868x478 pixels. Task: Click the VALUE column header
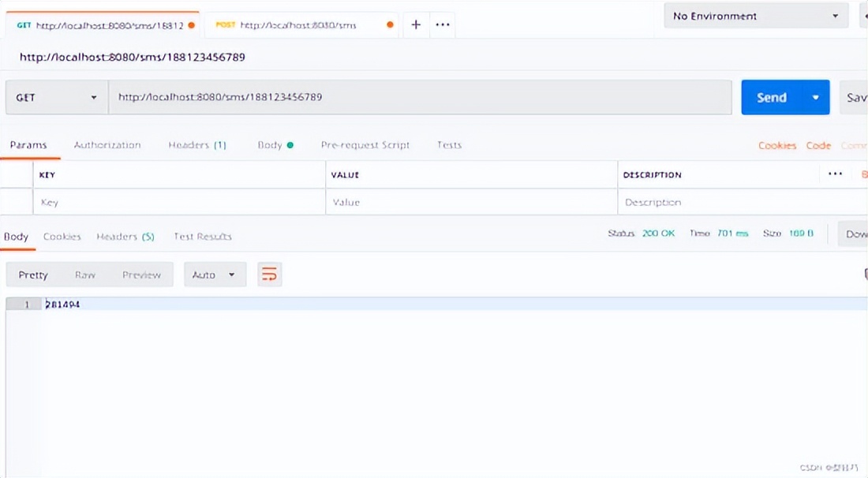(x=345, y=175)
